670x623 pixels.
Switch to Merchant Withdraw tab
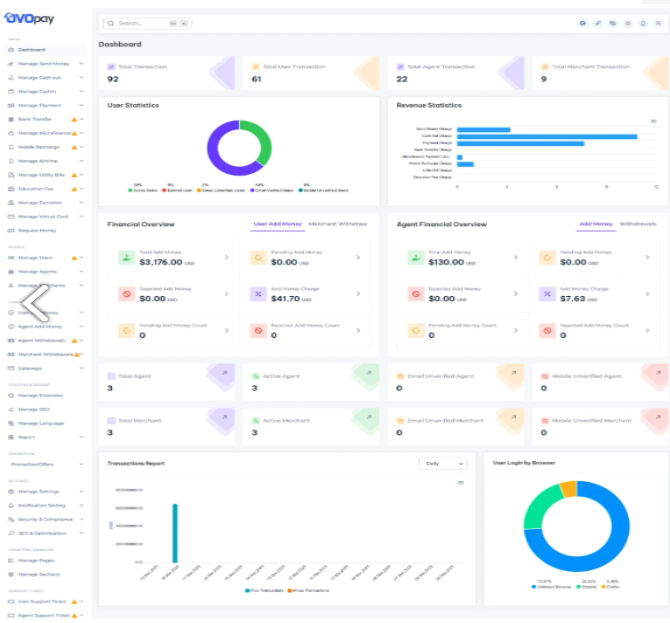tap(337, 224)
